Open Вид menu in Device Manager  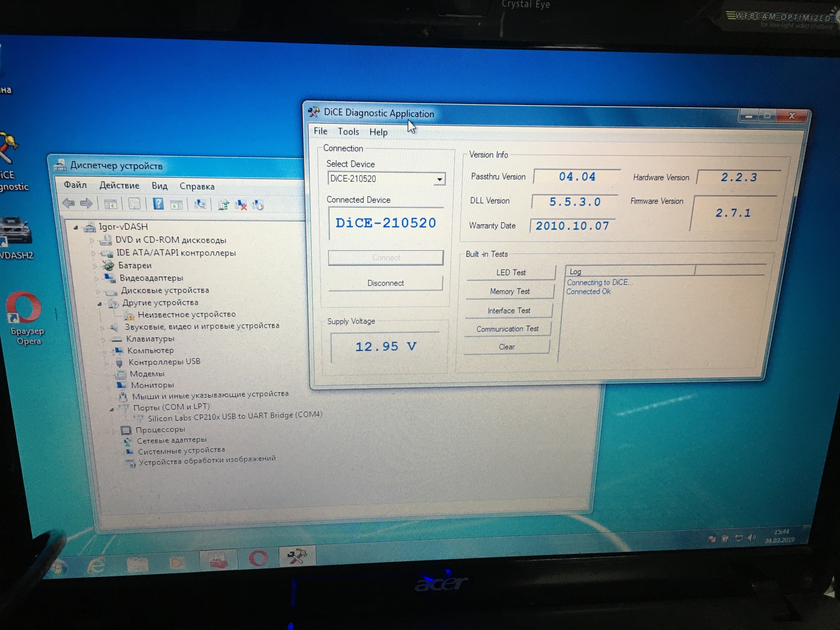coord(160,186)
